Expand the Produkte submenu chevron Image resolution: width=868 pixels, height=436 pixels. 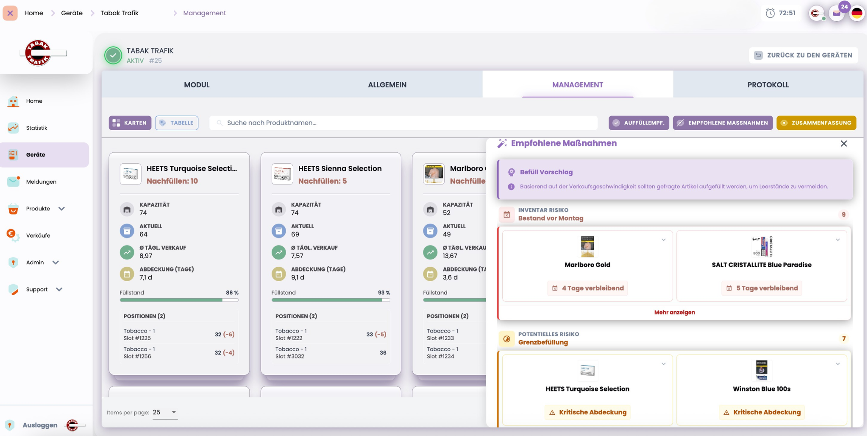click(61, 209)
